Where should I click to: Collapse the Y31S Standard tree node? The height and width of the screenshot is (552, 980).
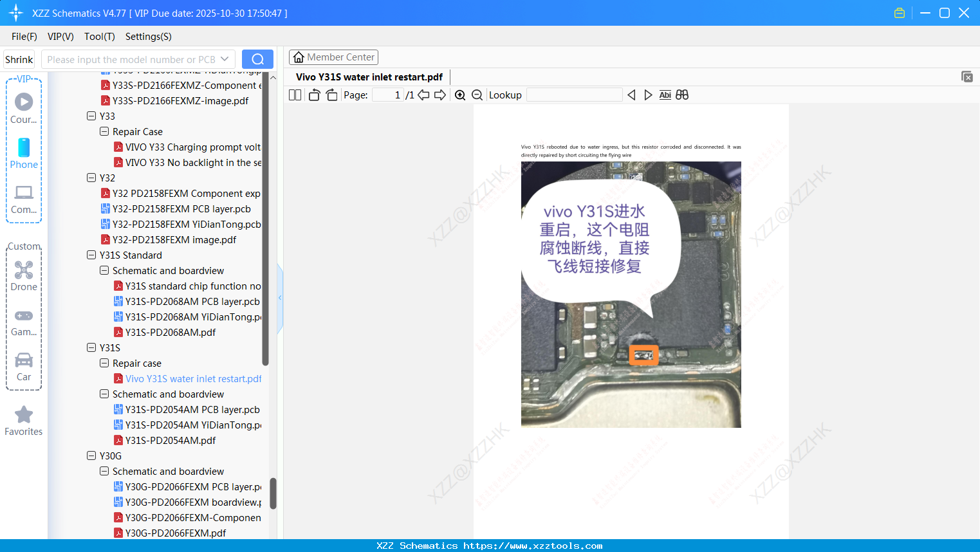91,255
